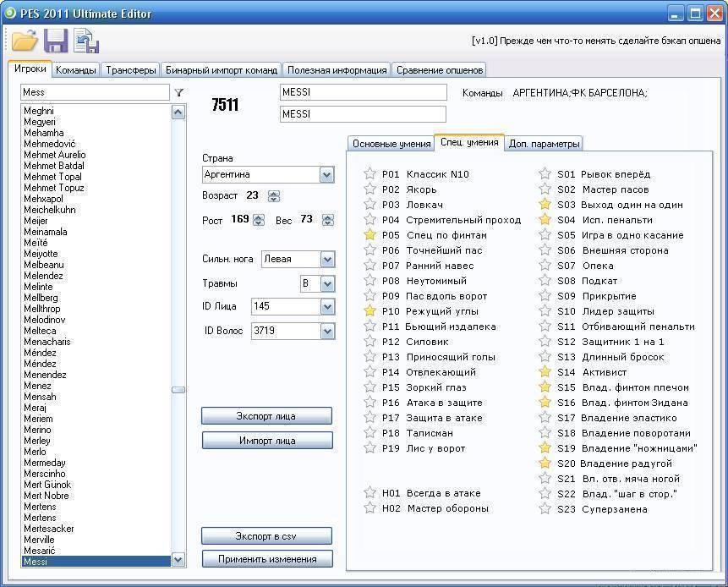Viewport: 728px width, 587px height.
Task: Adjust the Вес weight stepper
Action: 328,220
